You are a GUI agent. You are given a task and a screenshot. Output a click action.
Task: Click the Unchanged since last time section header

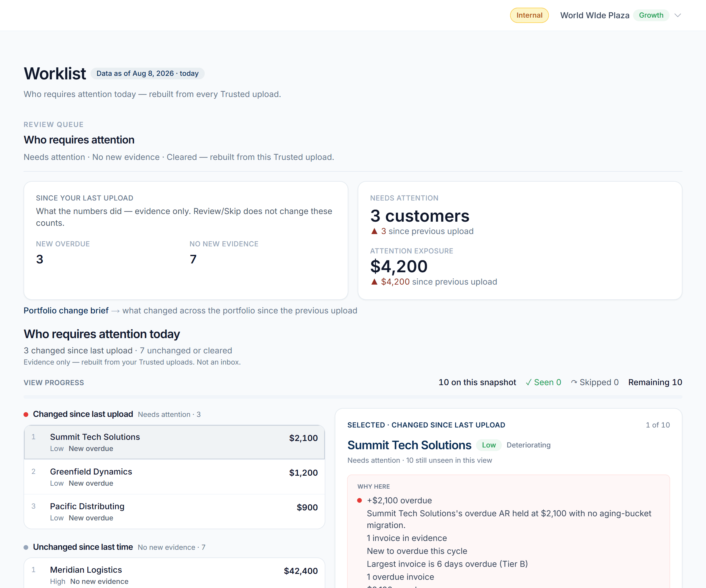click(83, 547)
